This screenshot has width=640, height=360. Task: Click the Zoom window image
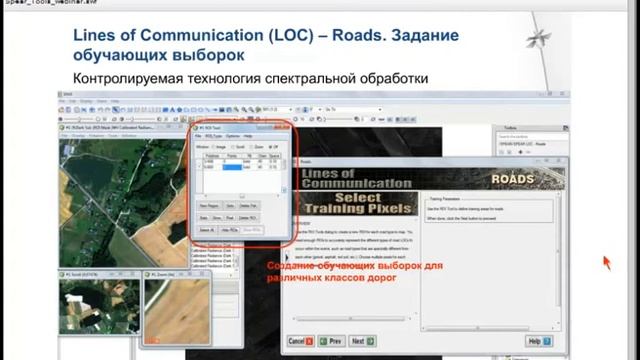click(x=177, y=312)
